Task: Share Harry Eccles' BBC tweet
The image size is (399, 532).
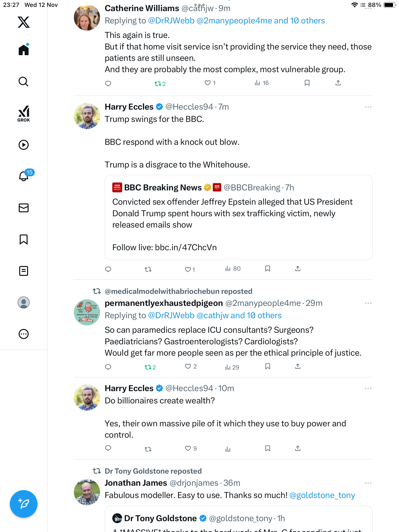Action: tap(298, 269)
